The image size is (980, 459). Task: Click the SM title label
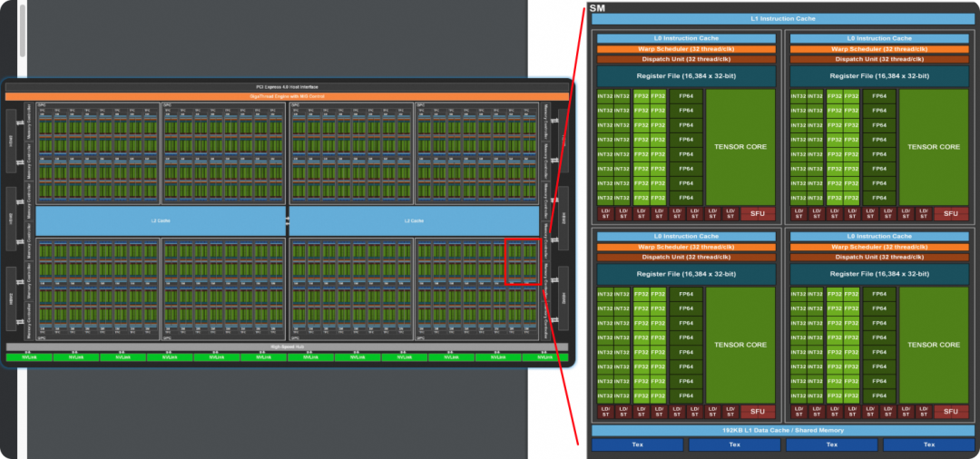[x=597, y=7]
